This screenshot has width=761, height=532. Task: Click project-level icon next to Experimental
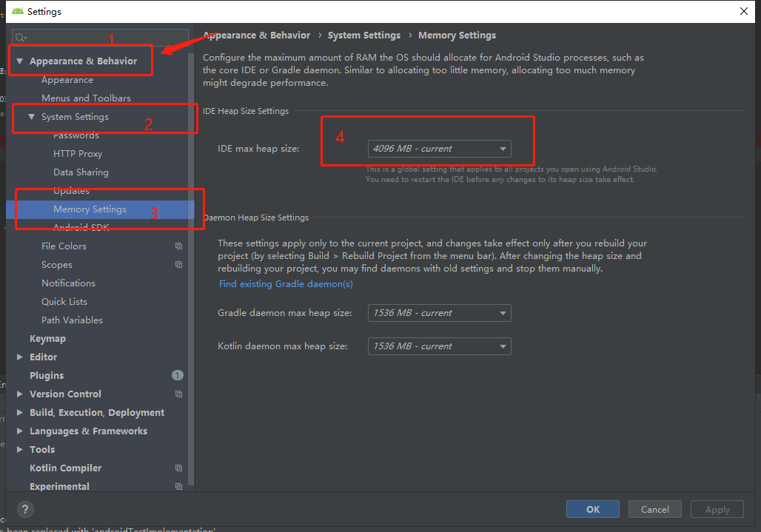pos(178,486)
